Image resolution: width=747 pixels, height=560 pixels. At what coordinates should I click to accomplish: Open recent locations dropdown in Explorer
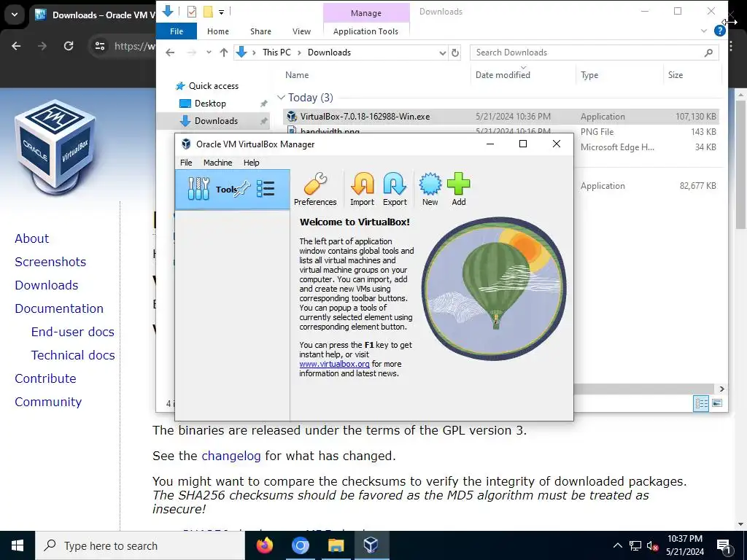tap(209, 52)
